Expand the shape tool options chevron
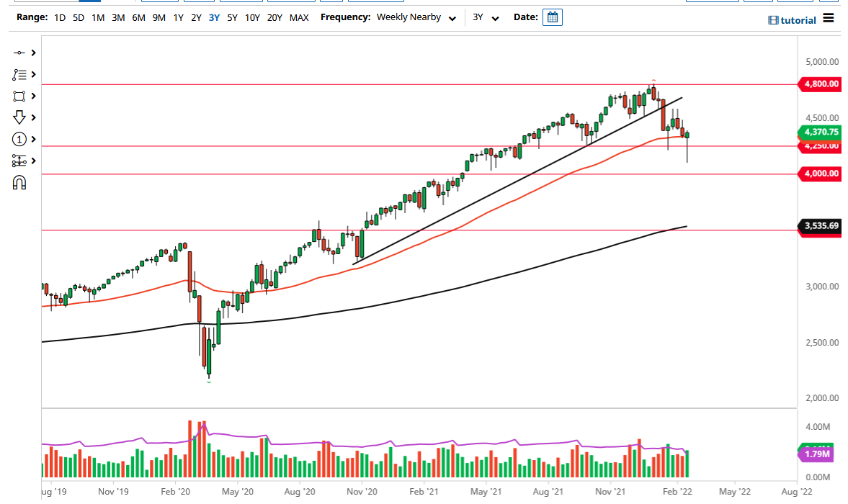Screen dimensions: 848x504 point(32,96)
